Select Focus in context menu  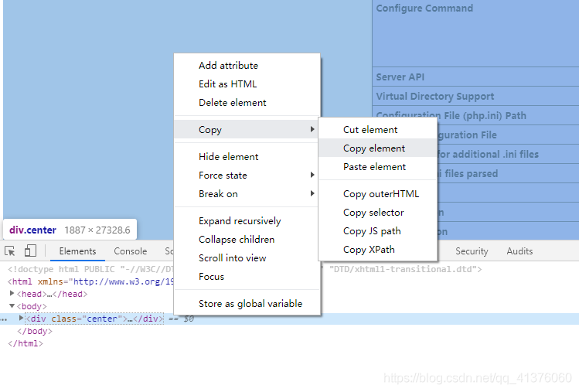coord(247,276)
